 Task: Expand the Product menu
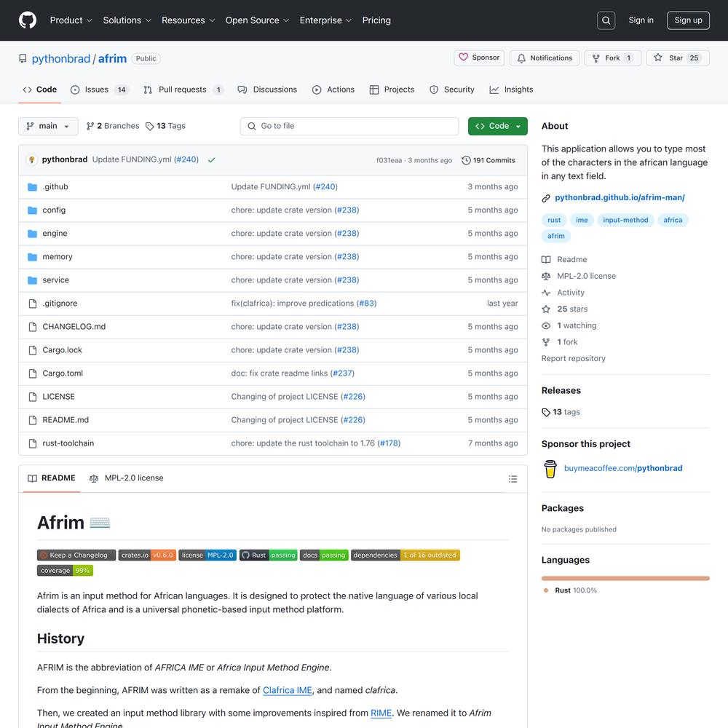tap(71, 20)
